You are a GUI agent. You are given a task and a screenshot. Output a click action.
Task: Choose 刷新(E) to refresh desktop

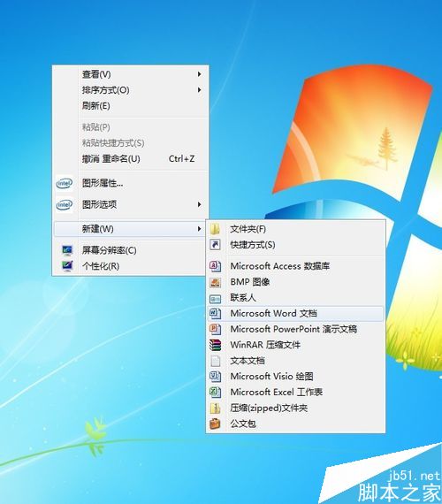pos(130,106)
